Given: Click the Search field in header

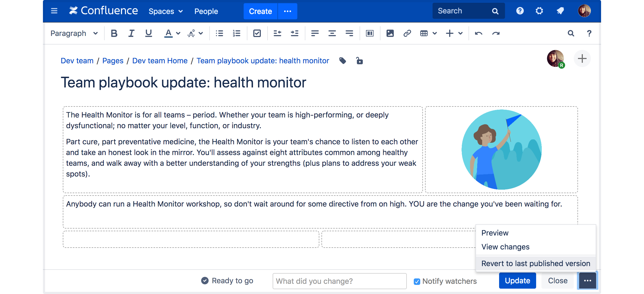Looking at the screenshot, I should click(x=468, y=11).
